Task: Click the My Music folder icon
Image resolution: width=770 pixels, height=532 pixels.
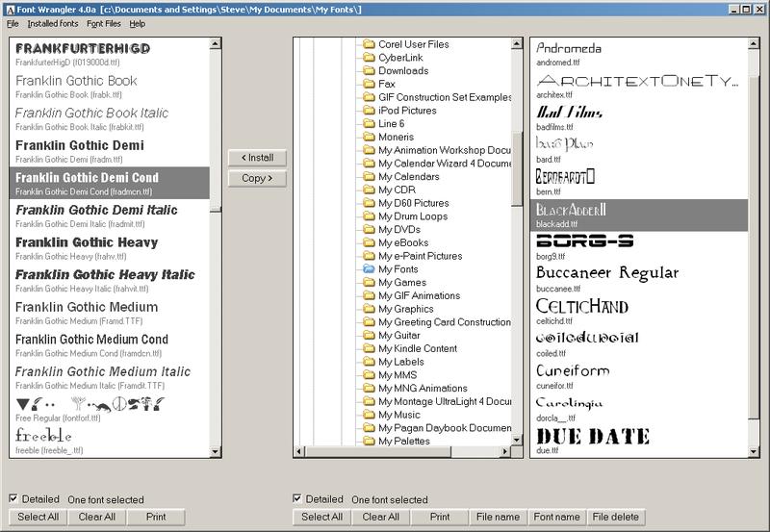Action: coord(369,415)
